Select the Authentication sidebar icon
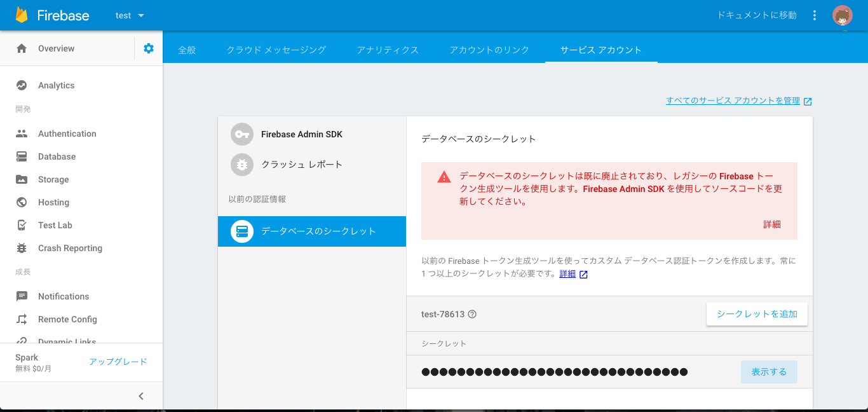Screen dimensions: 868x412 [x=22, y=133]
